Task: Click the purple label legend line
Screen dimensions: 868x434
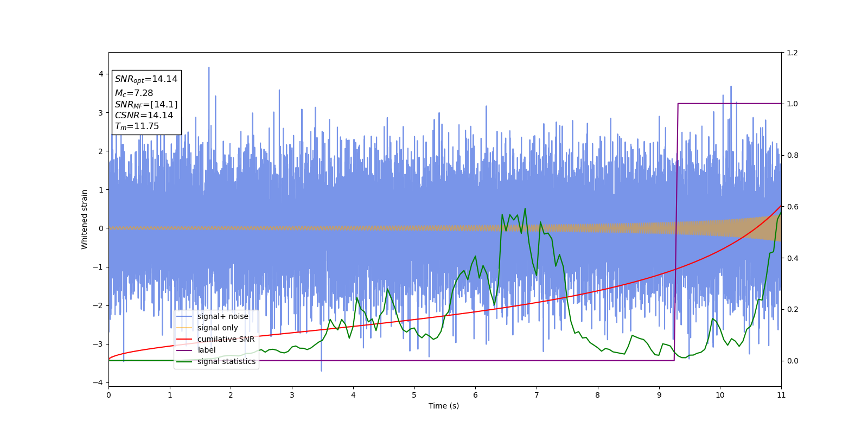Action: point(184,350)
